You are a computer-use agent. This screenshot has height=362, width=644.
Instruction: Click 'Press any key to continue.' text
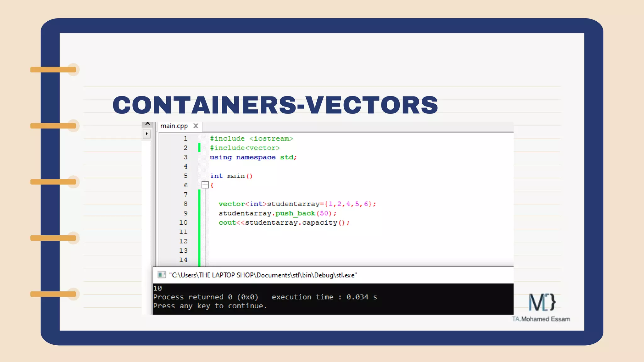pos(210,306)
